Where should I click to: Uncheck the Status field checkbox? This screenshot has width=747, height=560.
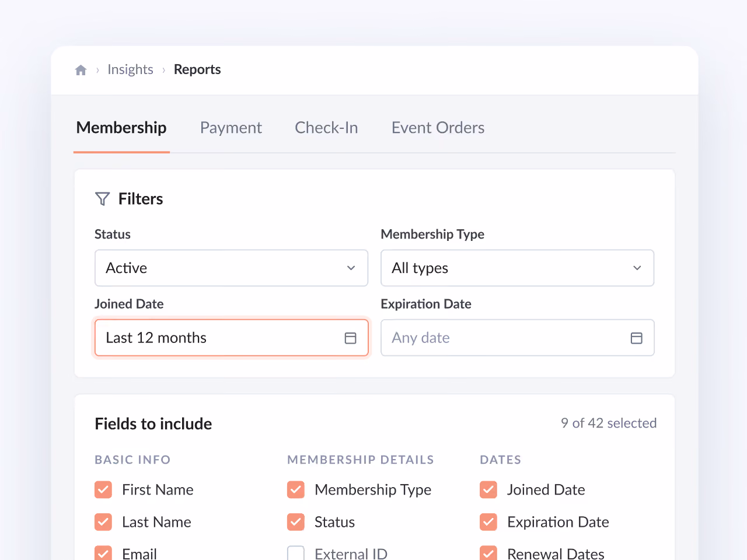click(x=296, y=521)
